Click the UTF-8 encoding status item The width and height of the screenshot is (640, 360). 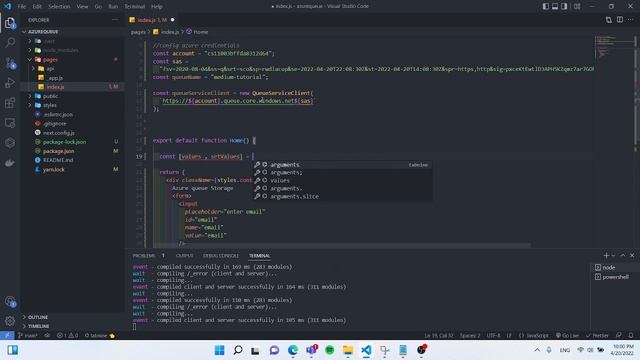coord(493,336)
